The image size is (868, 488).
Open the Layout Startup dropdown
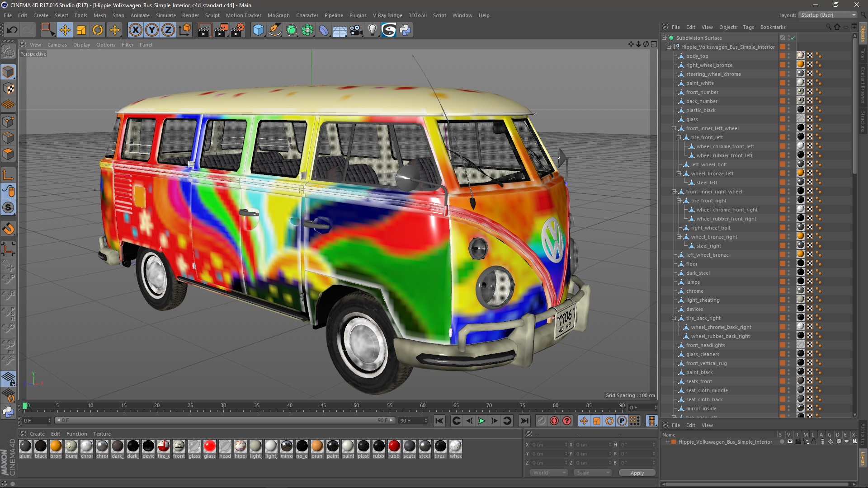[x=827, y=15]
